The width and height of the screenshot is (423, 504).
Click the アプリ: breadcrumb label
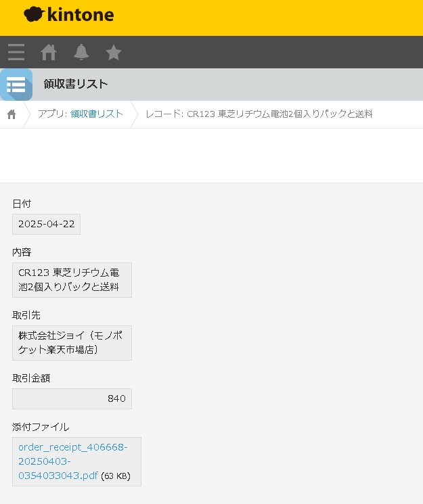point(52,114)
